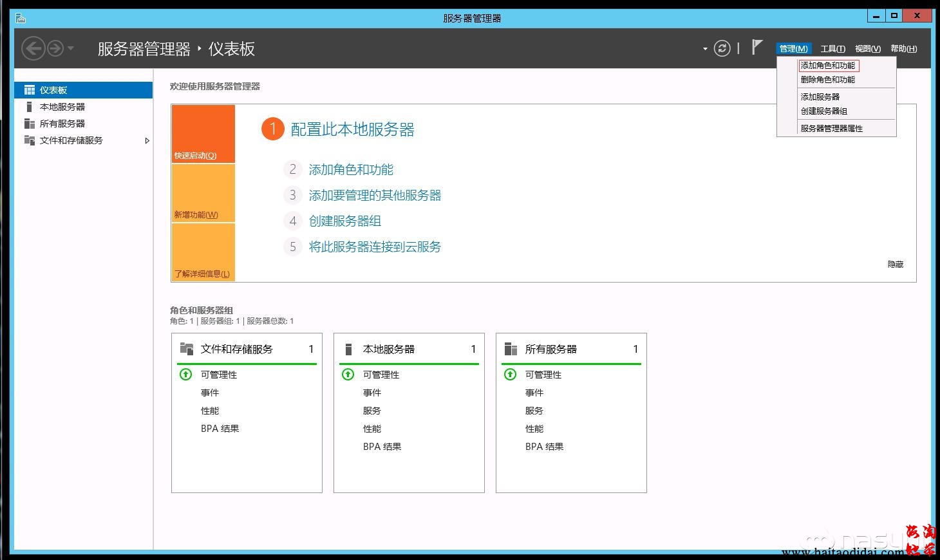The image size is (940, 560).
Task: Click the forward navigation arrow icon
Action: [56, 48]
